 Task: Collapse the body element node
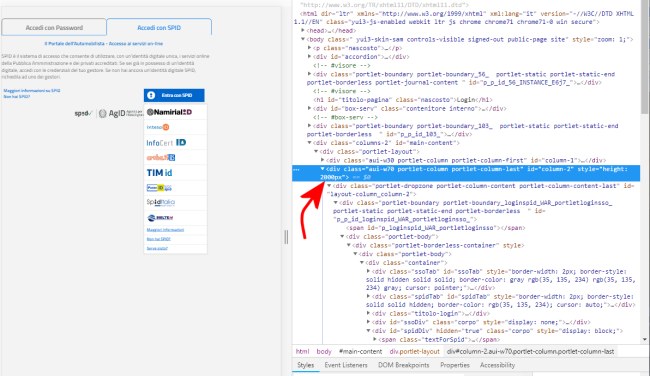(303, 39)
